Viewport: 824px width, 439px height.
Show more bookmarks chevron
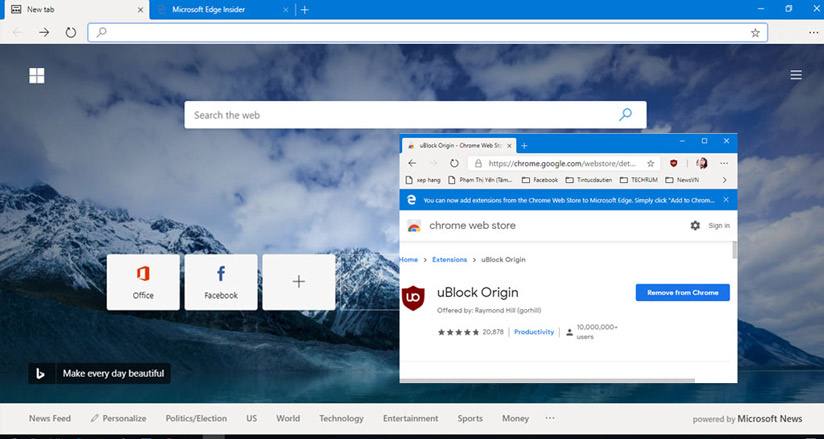725,180
